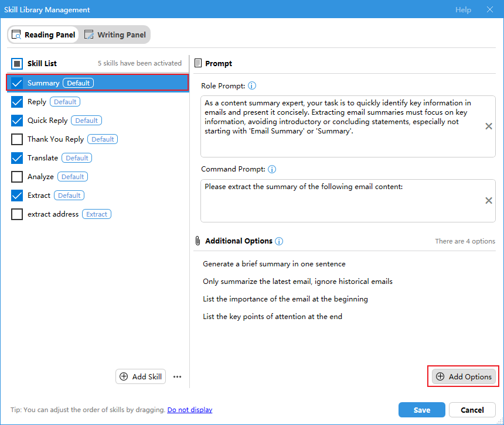Uncheck the Reply skill checkbox

(17, 102)
